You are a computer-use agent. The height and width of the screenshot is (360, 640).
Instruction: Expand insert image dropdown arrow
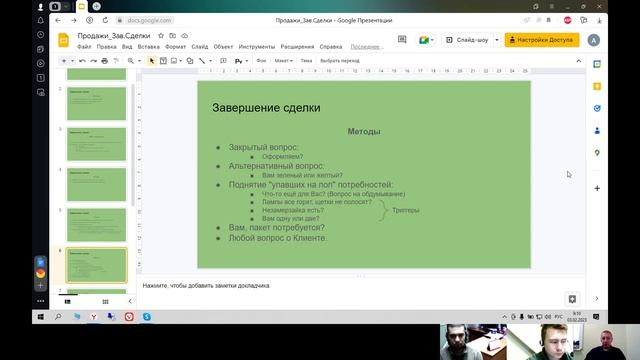tap(180, 61)
